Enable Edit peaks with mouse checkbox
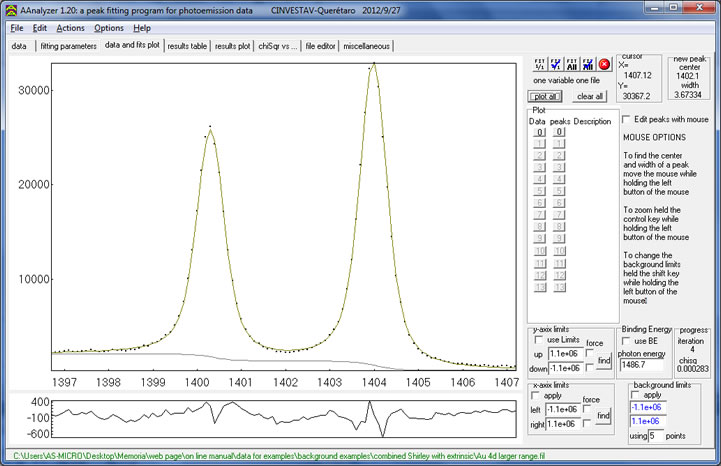 coord(627,119)
